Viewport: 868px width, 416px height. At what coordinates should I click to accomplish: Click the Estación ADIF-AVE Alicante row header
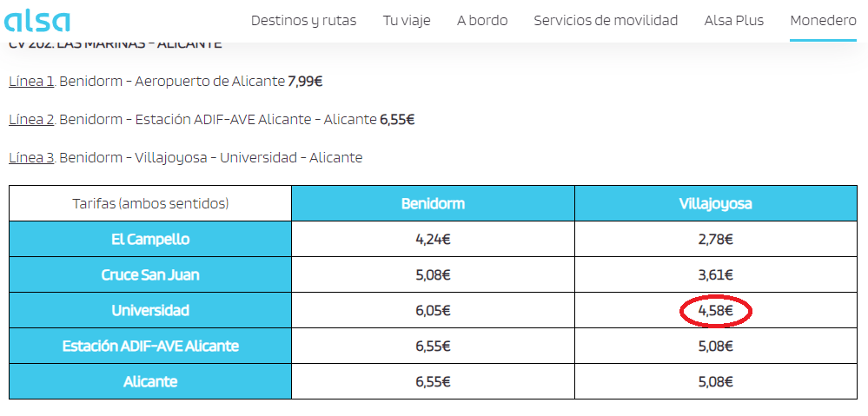(x=150, y=347)
